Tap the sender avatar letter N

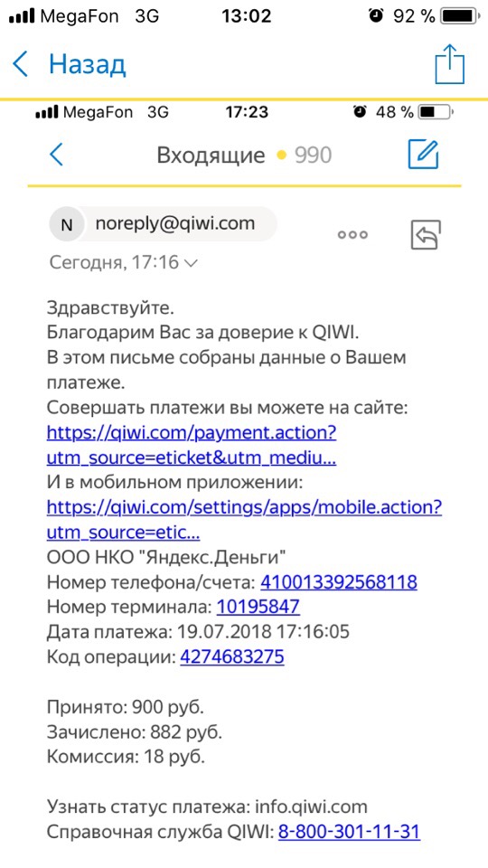(66, 224)
